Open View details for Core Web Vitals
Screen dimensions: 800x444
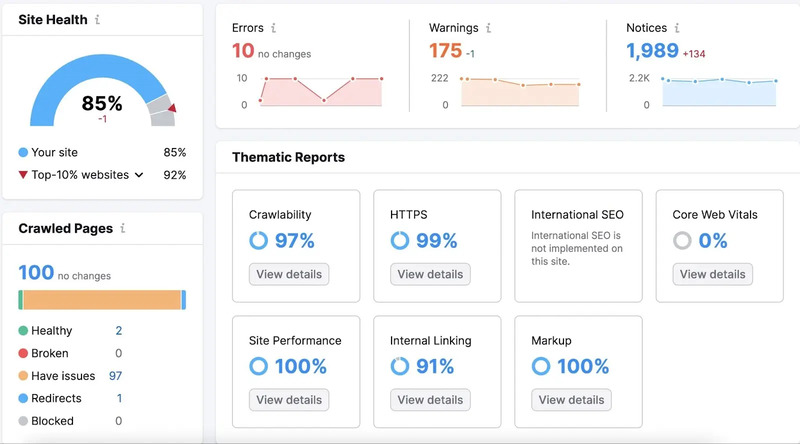coord(712,274)
